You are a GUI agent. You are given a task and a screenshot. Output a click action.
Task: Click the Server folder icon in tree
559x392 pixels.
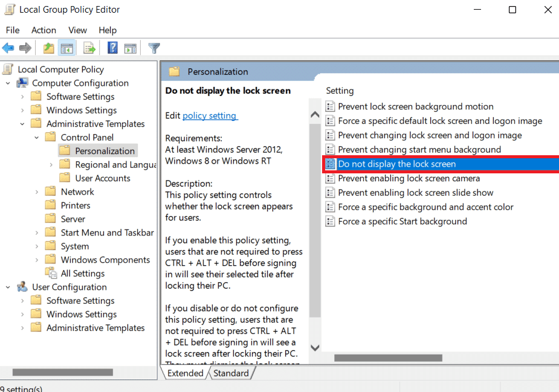50,219
